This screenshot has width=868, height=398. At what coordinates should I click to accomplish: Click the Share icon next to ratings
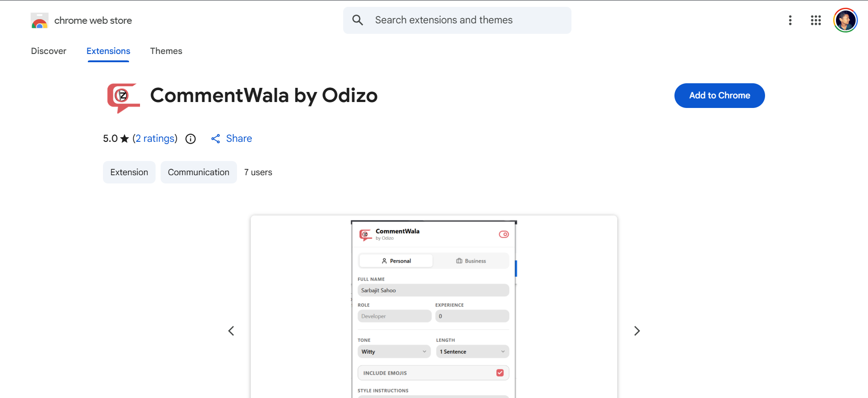216,138
